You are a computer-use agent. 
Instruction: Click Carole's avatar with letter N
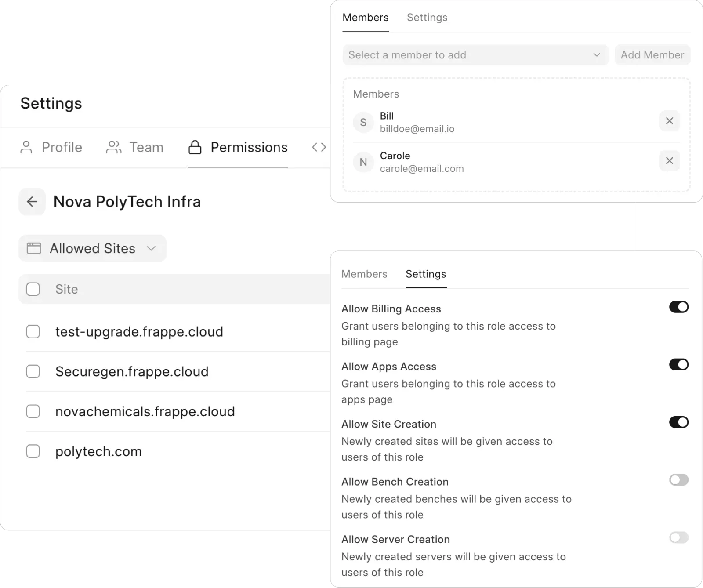click(363, 162)
